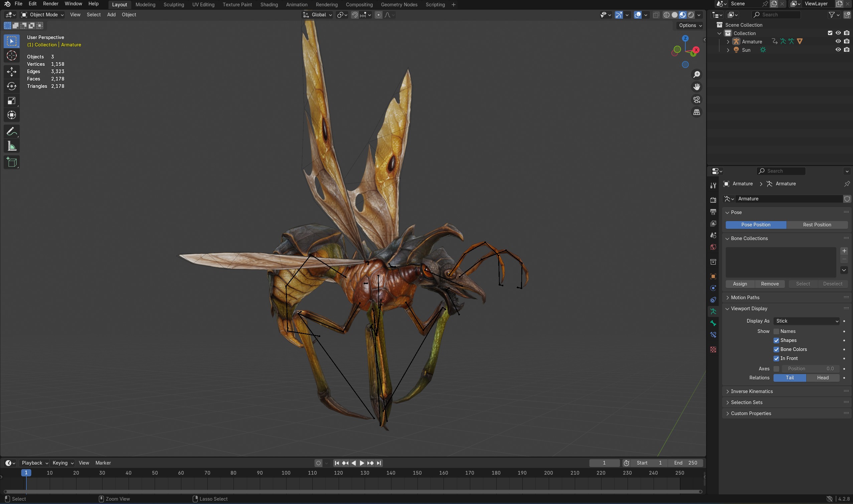Select the Annotate pencil tool
853x504 pixels.
[x=12, y=132]
